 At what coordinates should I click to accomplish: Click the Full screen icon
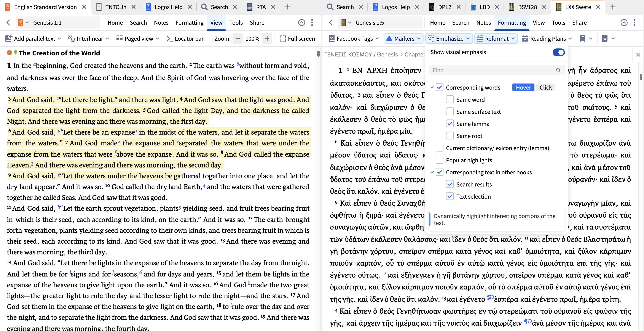coord(282,39)
